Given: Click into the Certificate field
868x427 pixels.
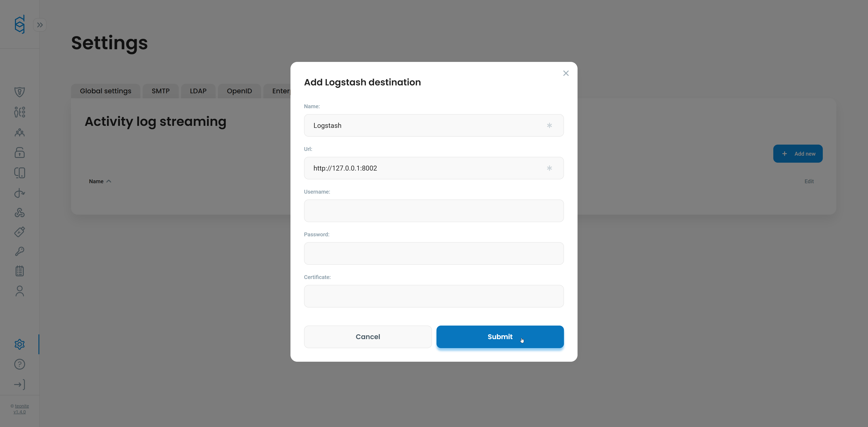Looking at the screenshot, I should coord(433,296).
